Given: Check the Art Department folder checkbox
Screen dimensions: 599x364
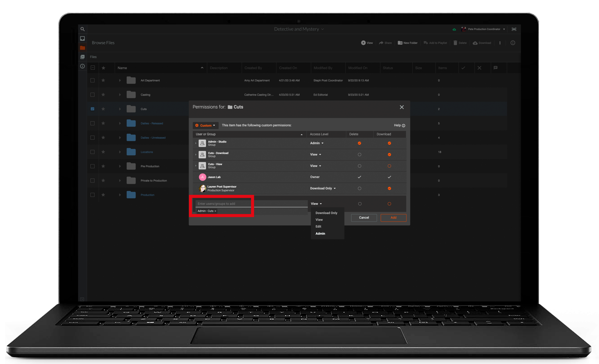Looking at the screenshot, I should tap(93, 80).
